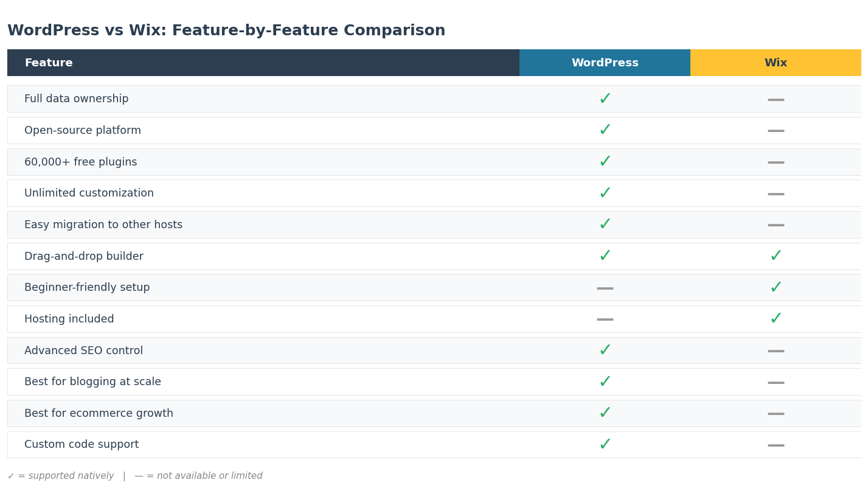Select the 'Best for ecommerce growth' label
The width and height of the screenshot is (868, 488).
coord(99,413)
